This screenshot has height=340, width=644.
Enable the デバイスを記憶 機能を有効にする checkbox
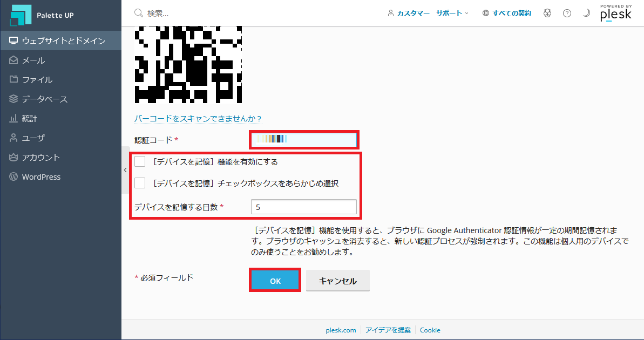pyautogui.click(x=140, y=161)
